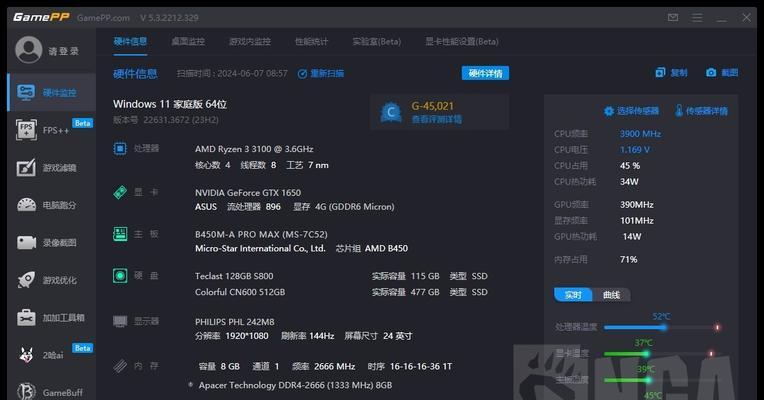
Task: Click the 34W CPU power value
Action: pyautogui.click(x=629, y=182)
